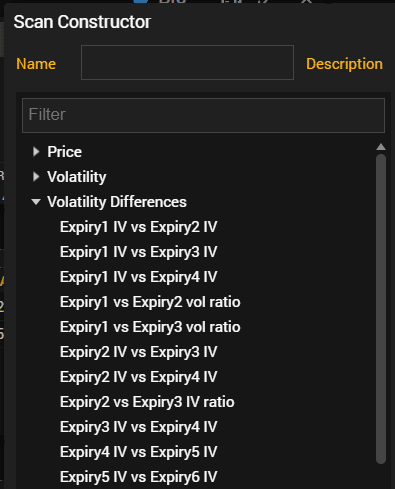Select Expiry1 IV vs Expiry3 IV

139,252
